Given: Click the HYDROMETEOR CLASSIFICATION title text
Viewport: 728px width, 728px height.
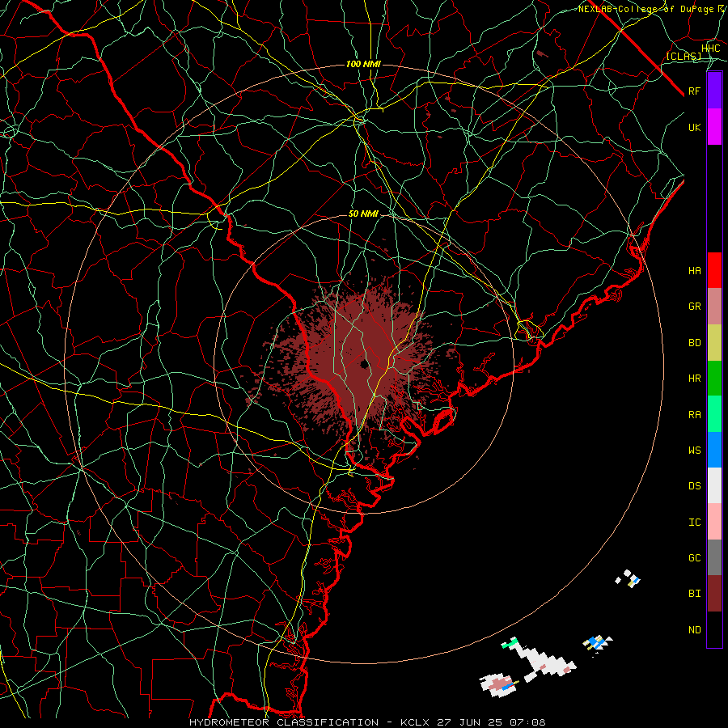Looking at the screenshot, I should pyautogui.click(x=284, y=722).
